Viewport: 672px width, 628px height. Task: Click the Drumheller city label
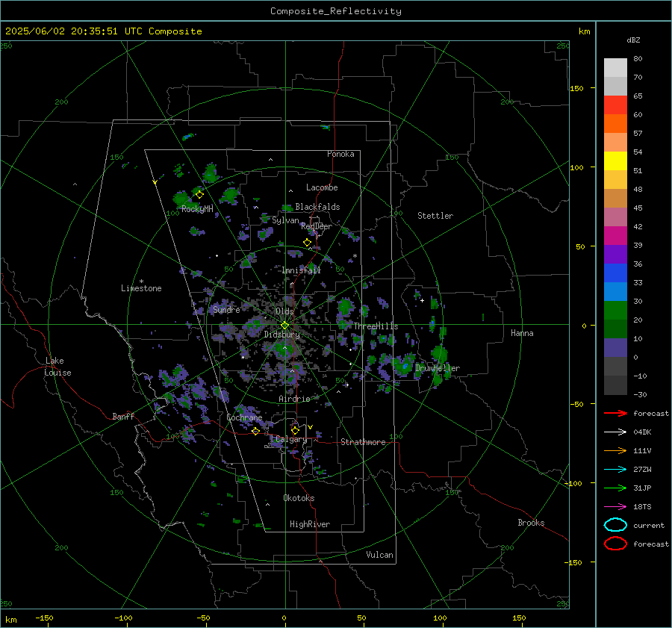click(437, 368)
